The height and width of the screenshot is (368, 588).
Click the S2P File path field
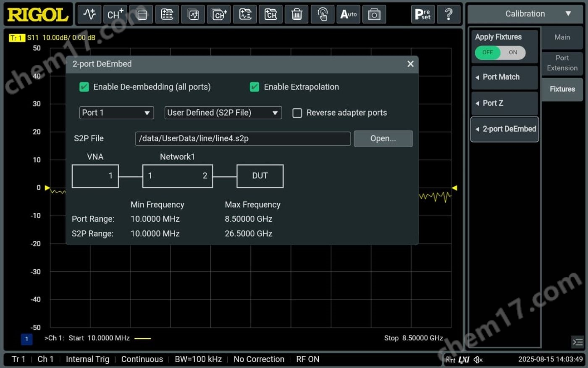[242, 139]
